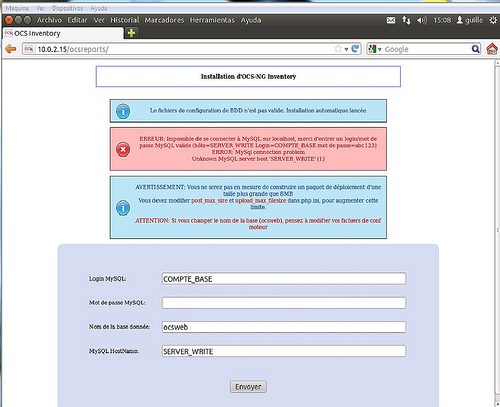Go back using the orange arrow
500x407 pixels.
(x=11, y=49)
